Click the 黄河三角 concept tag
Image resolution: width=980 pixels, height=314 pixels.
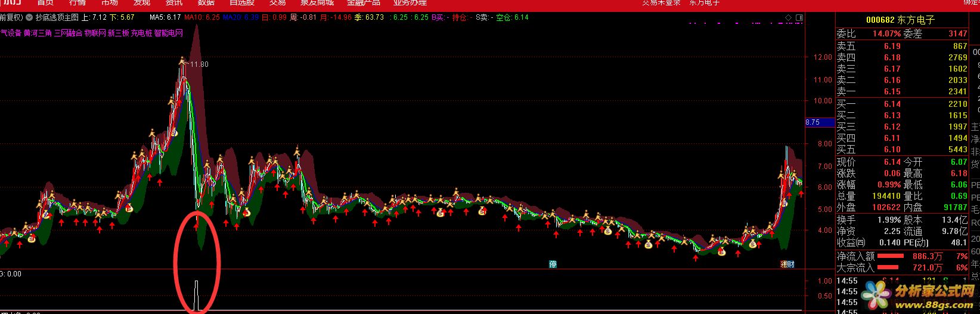point(38,33)
